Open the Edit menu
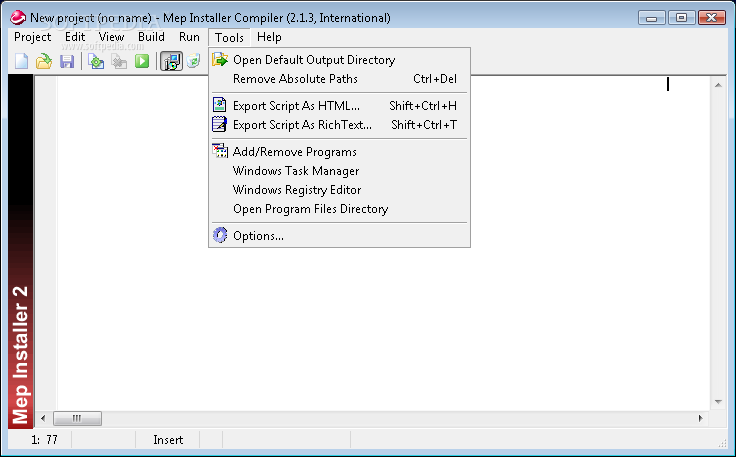 pyautogui.click(x=75, y=37)
